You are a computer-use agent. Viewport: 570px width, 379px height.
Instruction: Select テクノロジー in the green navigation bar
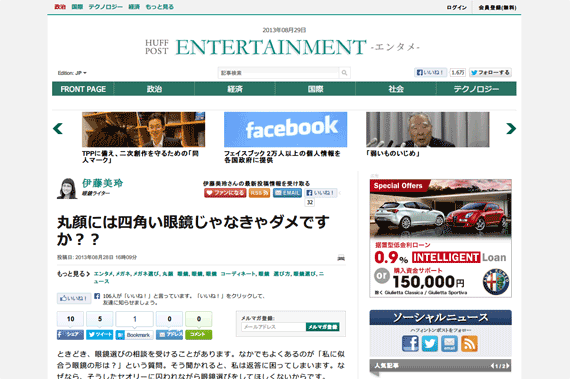pos(476,89)
